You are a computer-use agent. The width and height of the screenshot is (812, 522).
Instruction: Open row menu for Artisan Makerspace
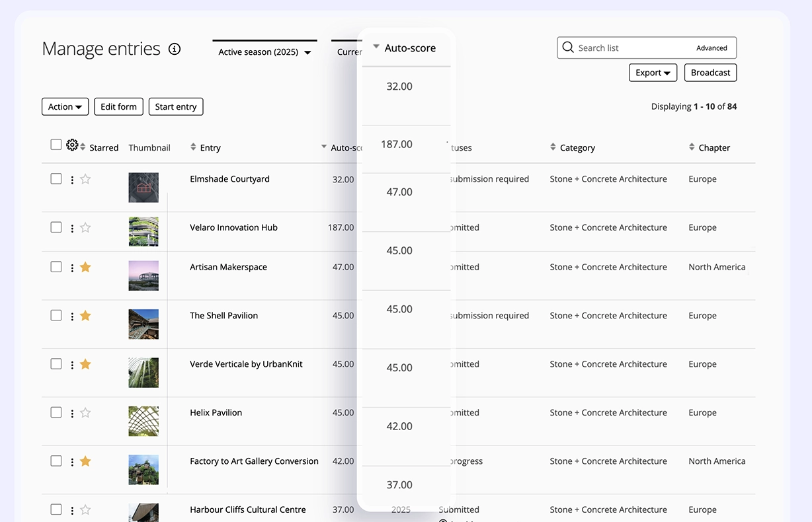(x=72, y=268)
